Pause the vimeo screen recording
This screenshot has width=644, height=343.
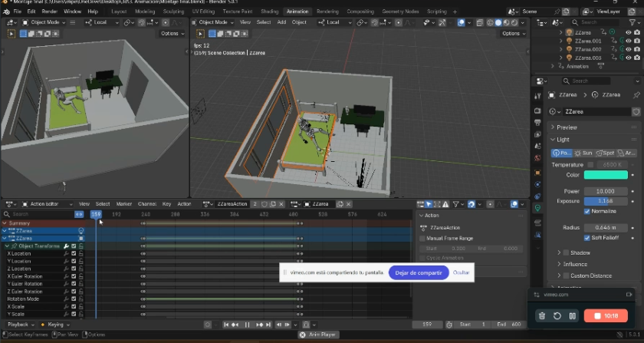coord(572,315)
